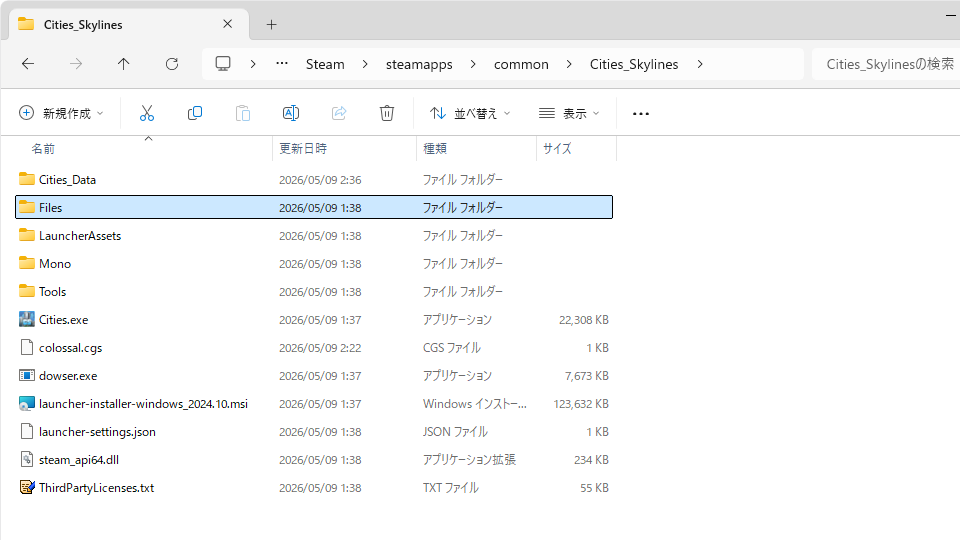
Task: Click the 123,632 KB size cell
Action: (581, 404)
